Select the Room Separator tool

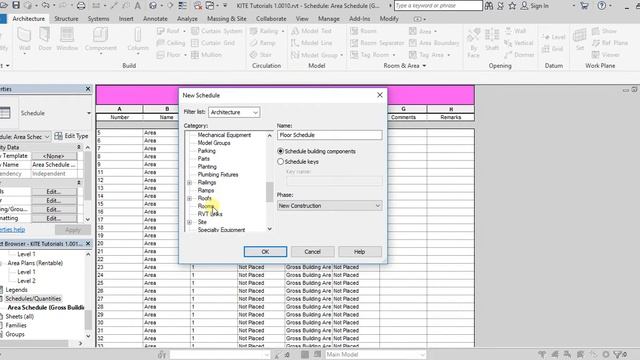[x=377, y=43]
